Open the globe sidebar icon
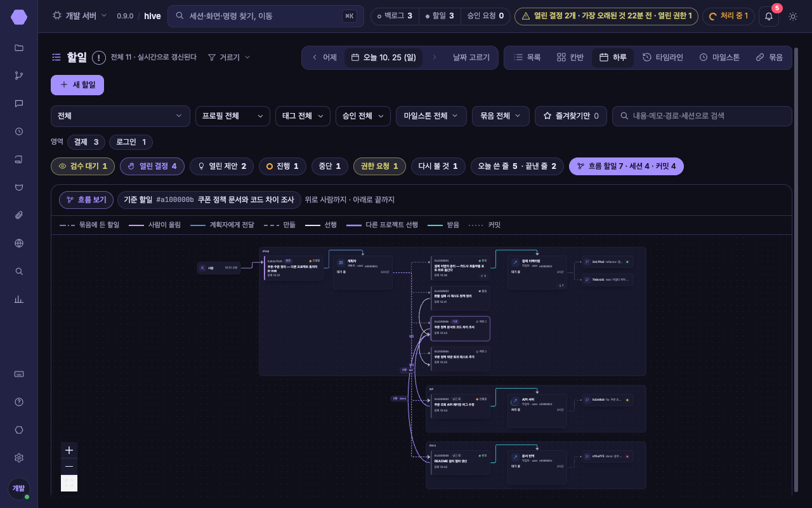Screen dimensions: 812x508 [x=19, y=243]
